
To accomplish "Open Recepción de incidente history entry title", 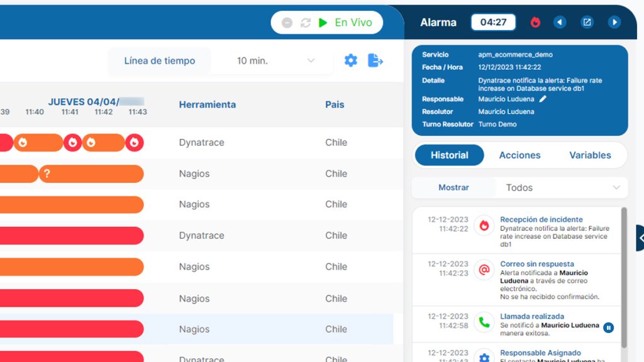I will [x=541, y=219].
